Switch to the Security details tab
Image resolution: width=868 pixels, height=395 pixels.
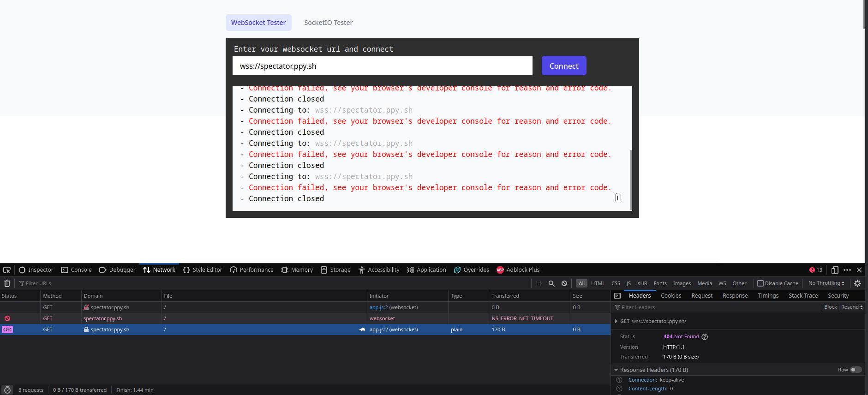pyautogui.click(x=838, y=296)
